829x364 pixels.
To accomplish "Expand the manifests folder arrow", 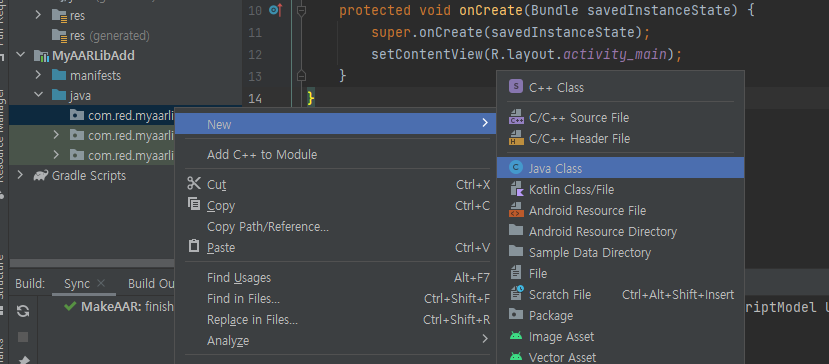I will pyautogui.click(x=38, y=75).
